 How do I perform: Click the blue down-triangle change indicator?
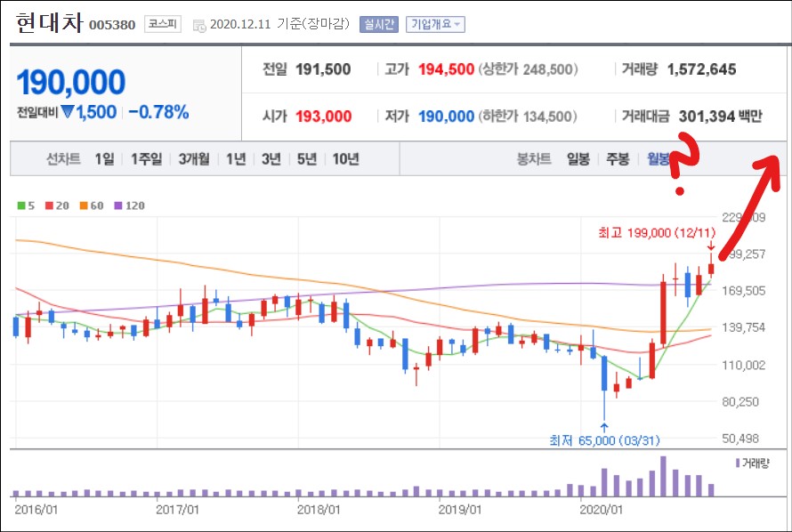click(68, 111)
